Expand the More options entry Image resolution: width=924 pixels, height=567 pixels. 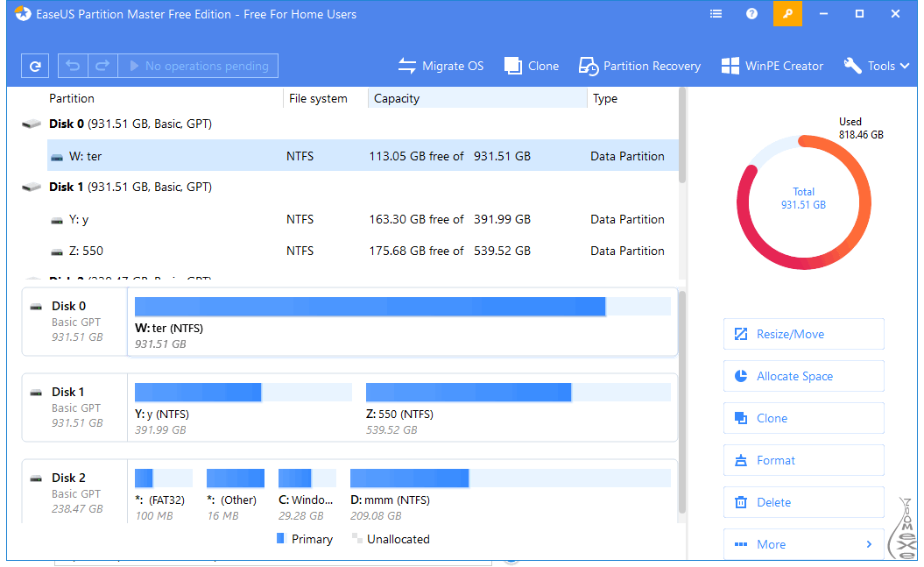[804, 544]
